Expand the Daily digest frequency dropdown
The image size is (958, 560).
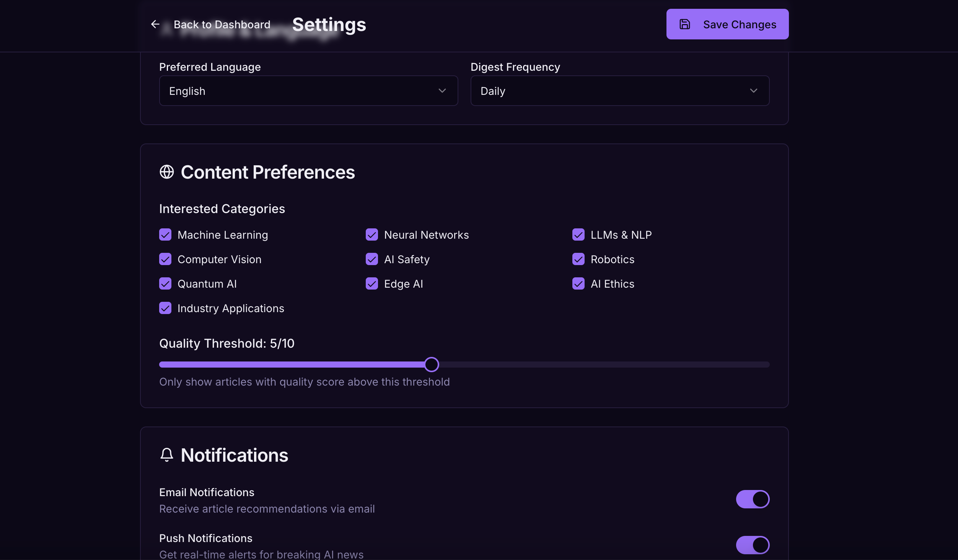619,91
